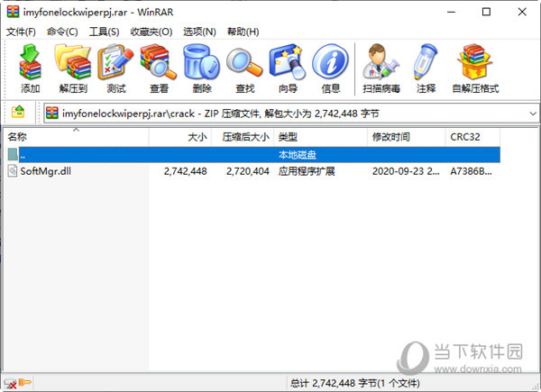This screenshot has width=541, height=392.
Task: Click the status bar total 总计 text
Action: pos(354,383)
